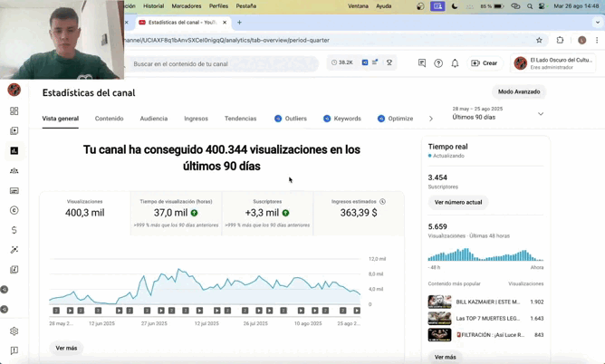Click the Ver número actual button

click(458, 202)
